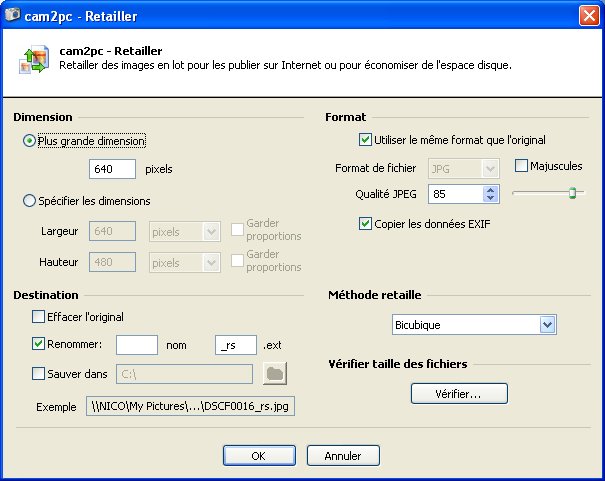
Task: Close the Retailler dialog window
Action: point(589,16)
